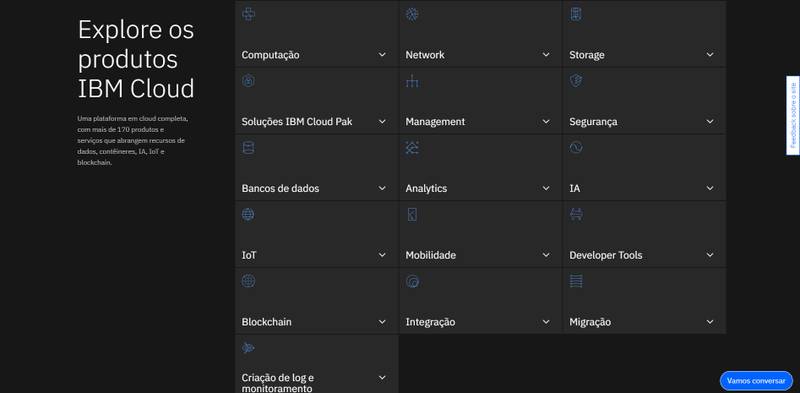800x393 pixels.
Task: Expand the Soluções IBM Cloud Pak chevron
Action: pos(382,121)
